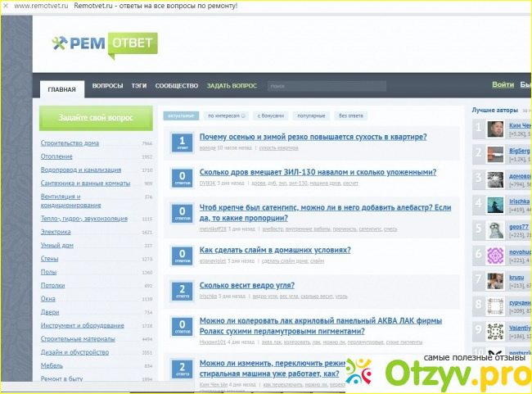Image resolution: width=532 pixels, height=394 pixels.
Task: Open the Отопление category link
Action: coord(56,156)
